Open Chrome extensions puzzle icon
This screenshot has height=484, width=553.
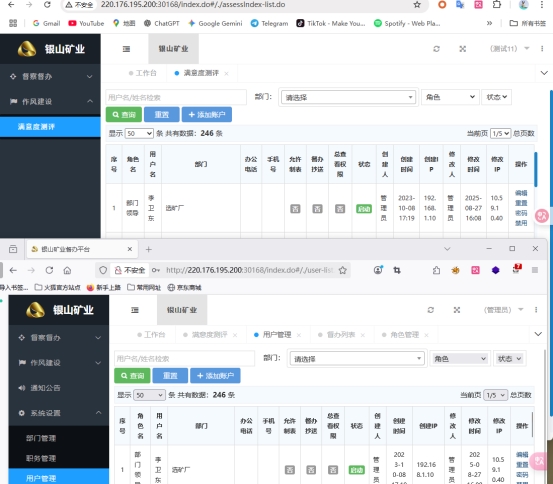pyautogui.click(x=497, y=5)
